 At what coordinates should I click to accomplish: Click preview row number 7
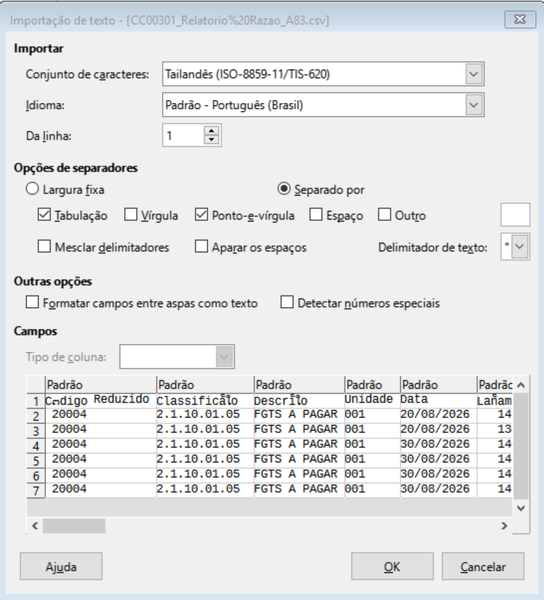click(x=36, y=491)
